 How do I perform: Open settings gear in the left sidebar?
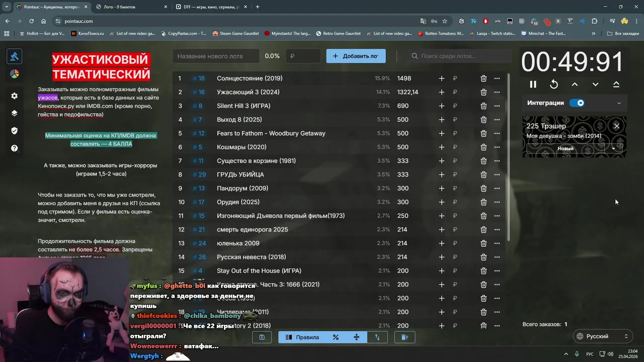click(x=14, y=96)
